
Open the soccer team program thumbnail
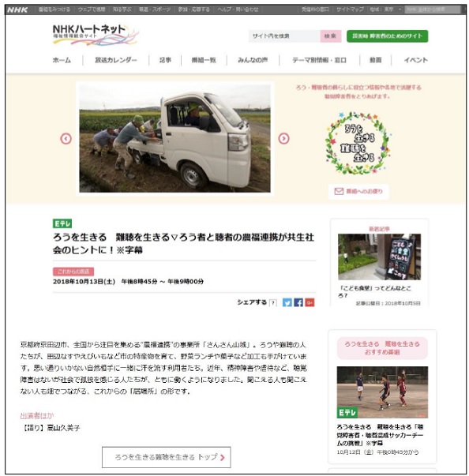pyautogui.click(x=382, y=392)
